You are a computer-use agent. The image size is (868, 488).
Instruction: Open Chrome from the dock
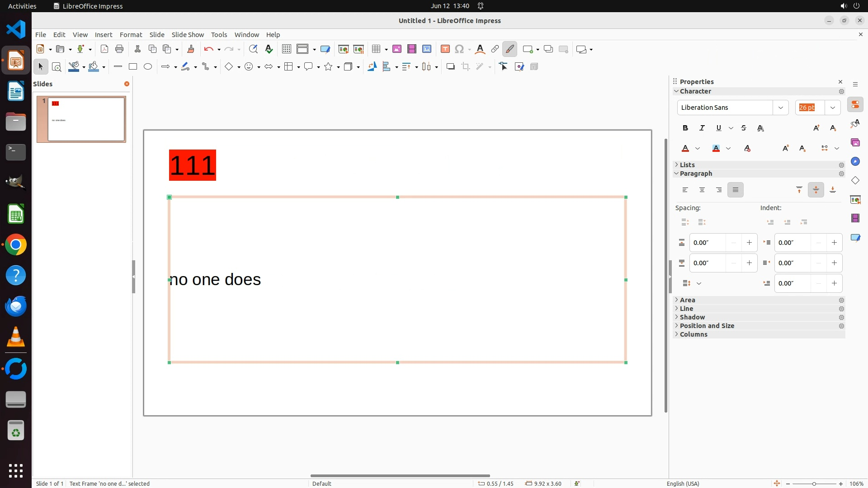(x=16, y=245)
